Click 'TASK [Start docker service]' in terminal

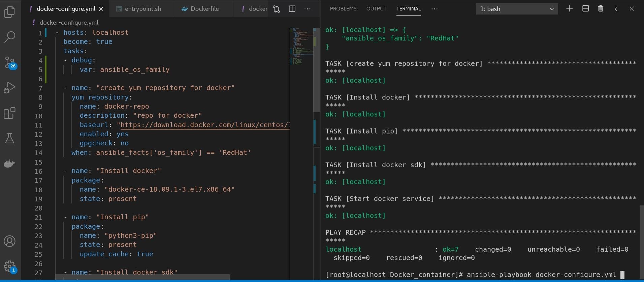380,199
